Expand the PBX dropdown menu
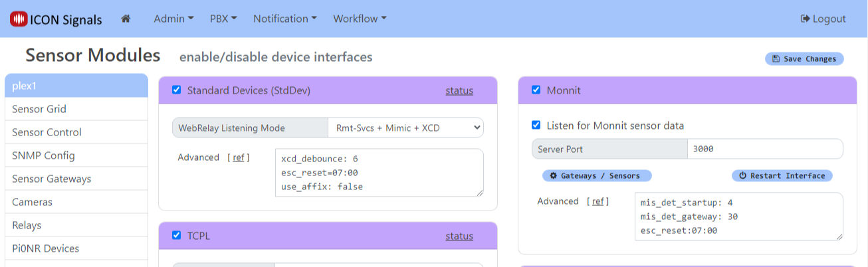Screen dimensions: 868x267 tap(223, 19)
